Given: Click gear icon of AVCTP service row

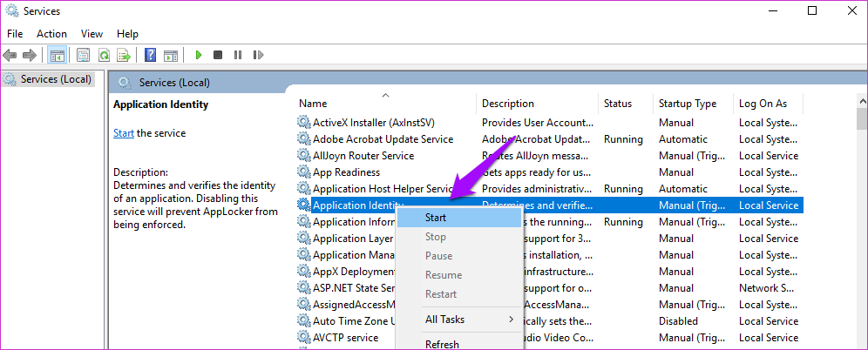Looking at the screenshot, I should [303, 337].
